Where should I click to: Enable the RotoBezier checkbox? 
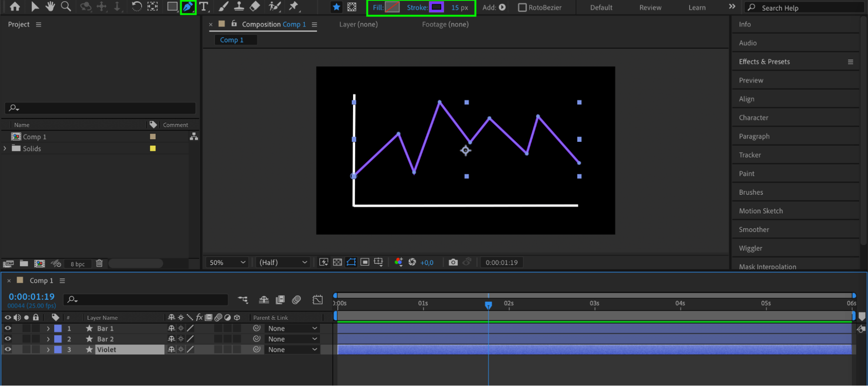click(x=522, y=7)
